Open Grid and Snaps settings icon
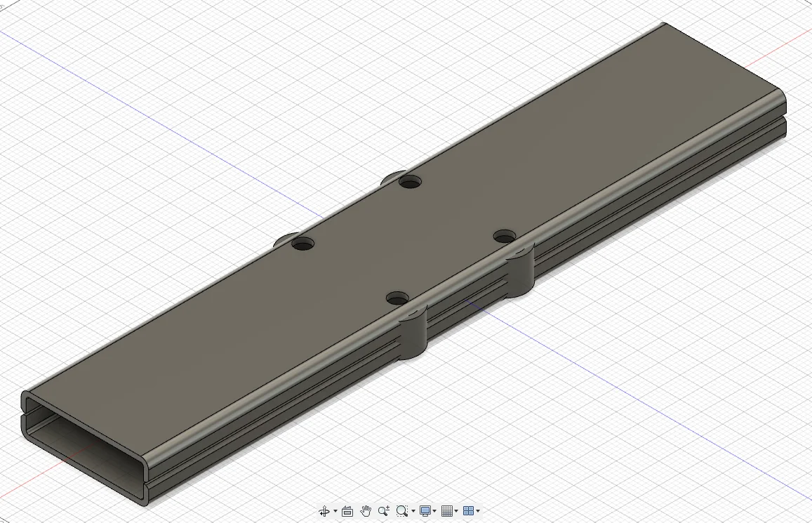This screenshot has height=523, width=812. pos(447,512)
